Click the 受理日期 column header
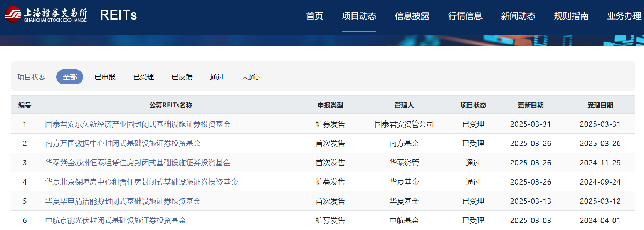 pyautogui.click(x=600, y=105)
